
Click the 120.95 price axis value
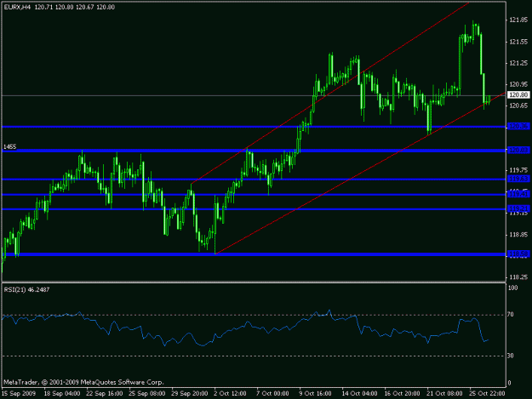click(x=518, y=84)
